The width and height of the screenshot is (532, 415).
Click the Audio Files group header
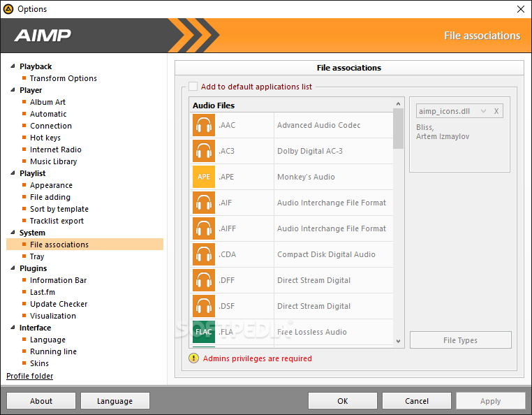coord(292,105)
